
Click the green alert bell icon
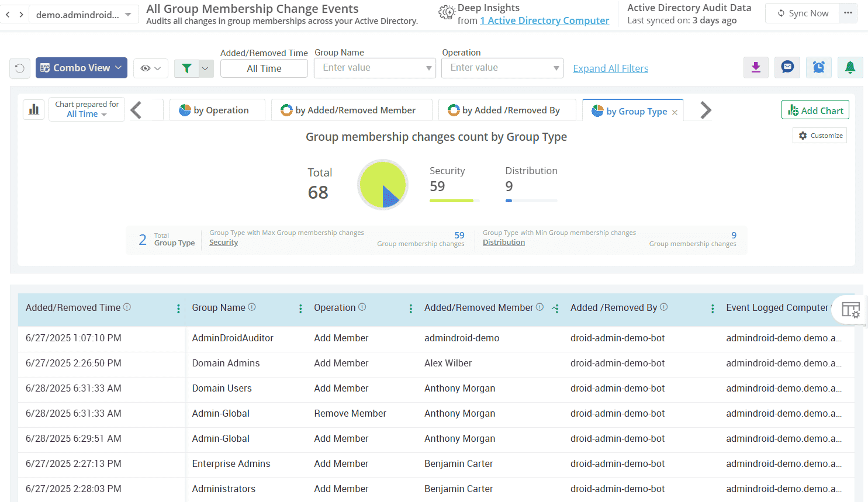coord(850,68)
